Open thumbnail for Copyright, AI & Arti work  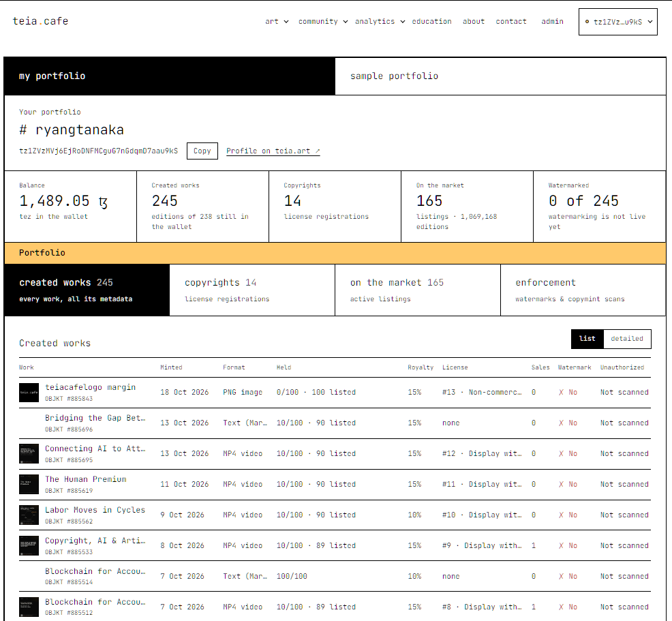29,545
